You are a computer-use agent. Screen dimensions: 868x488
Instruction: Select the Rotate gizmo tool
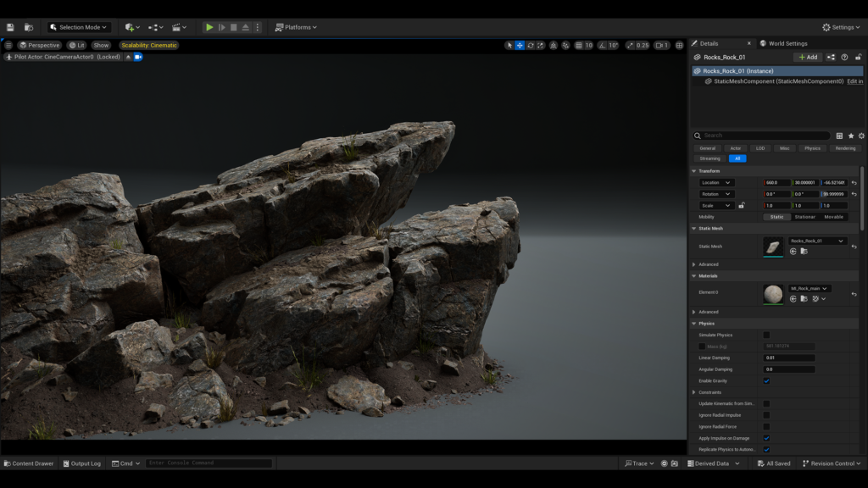click(x=531, y=44)
